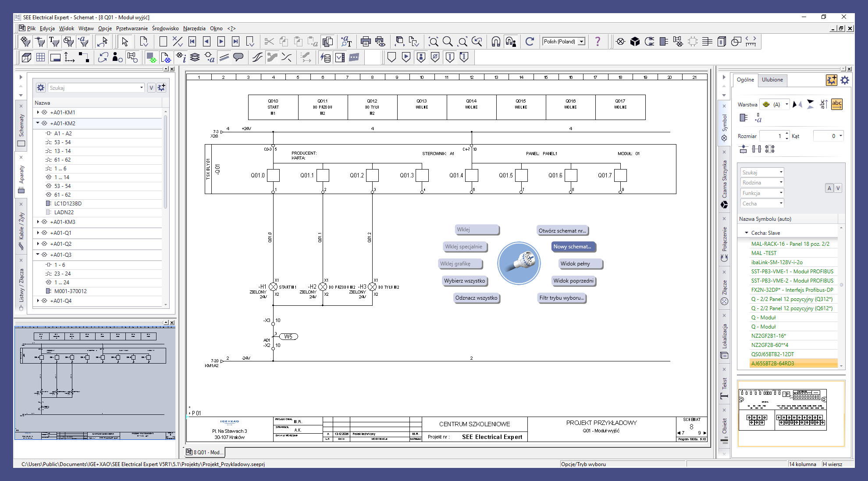Click the symbol filter funnel icon
Viewport: 868px width, 481px height.
26,42
